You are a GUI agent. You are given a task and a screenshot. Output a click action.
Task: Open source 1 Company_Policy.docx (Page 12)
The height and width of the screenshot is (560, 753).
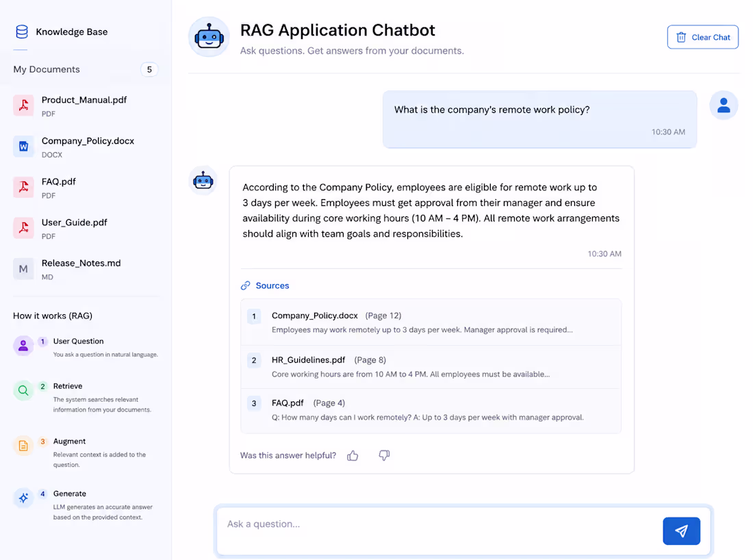point(431,322)
